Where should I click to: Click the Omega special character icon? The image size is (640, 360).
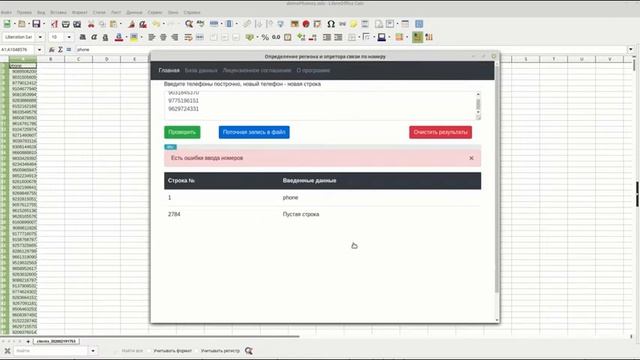click(331, 24)
